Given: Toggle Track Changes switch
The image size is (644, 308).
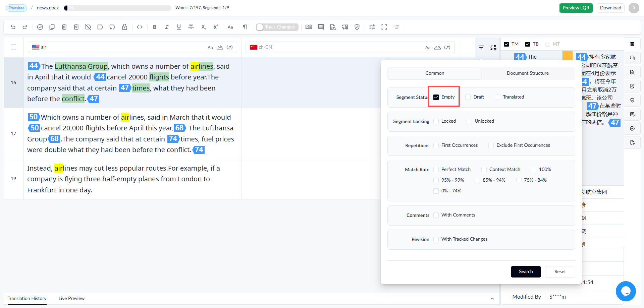Looking at the screenshot, I should 277,27.
